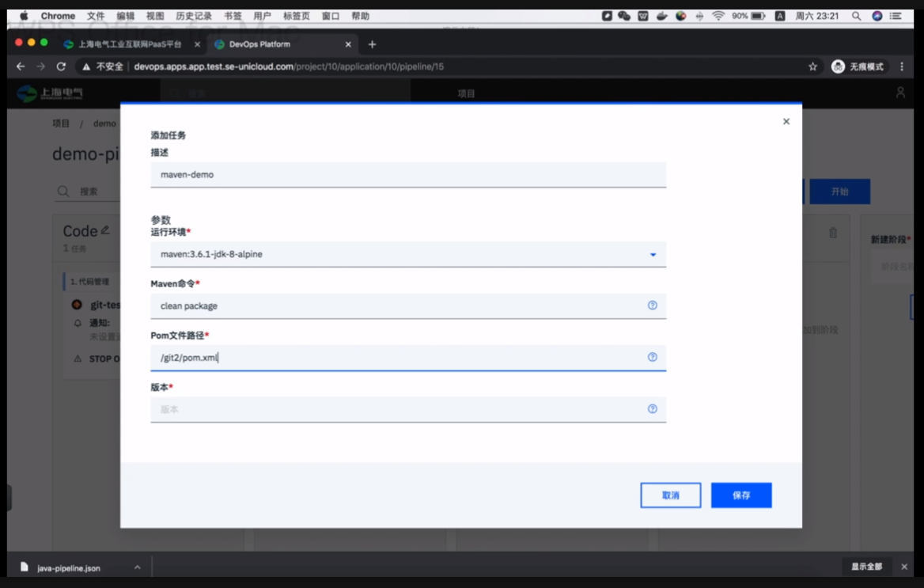Click the description field containing maven-demo
The height and width of the screenshot is (588, 924).
point(407,175)
